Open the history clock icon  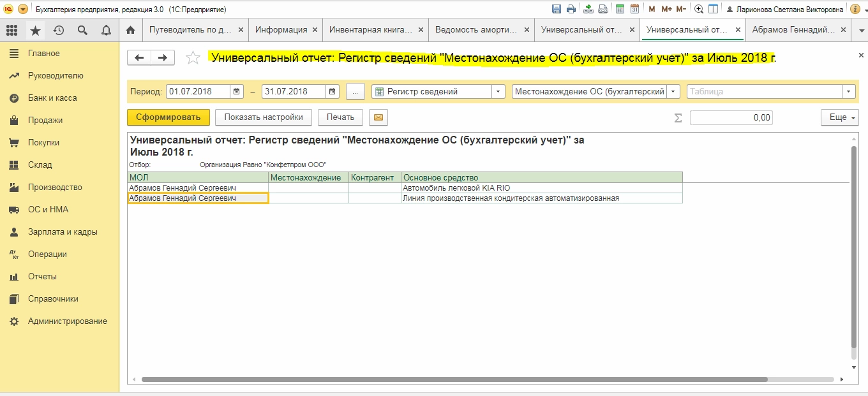(x=59, y=30)
